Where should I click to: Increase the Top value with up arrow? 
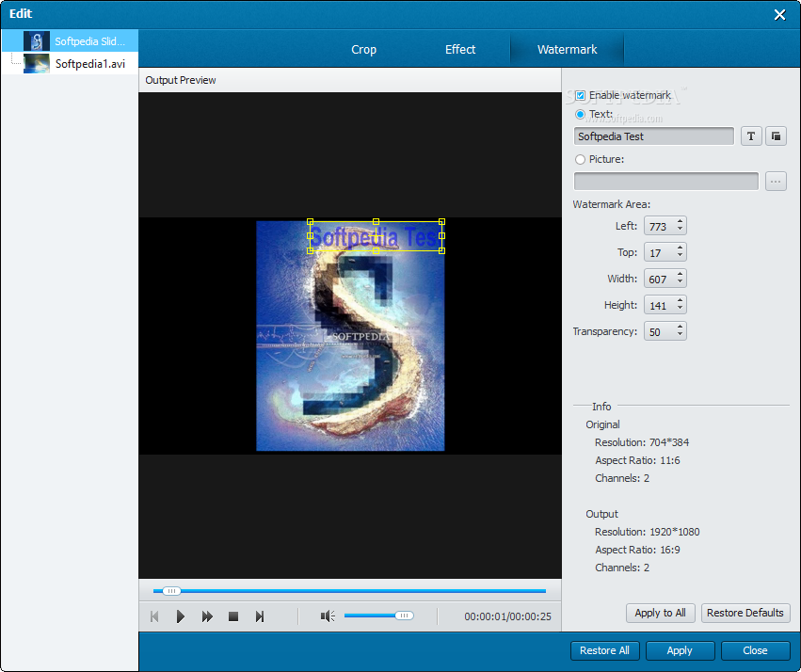click(680, 248)
